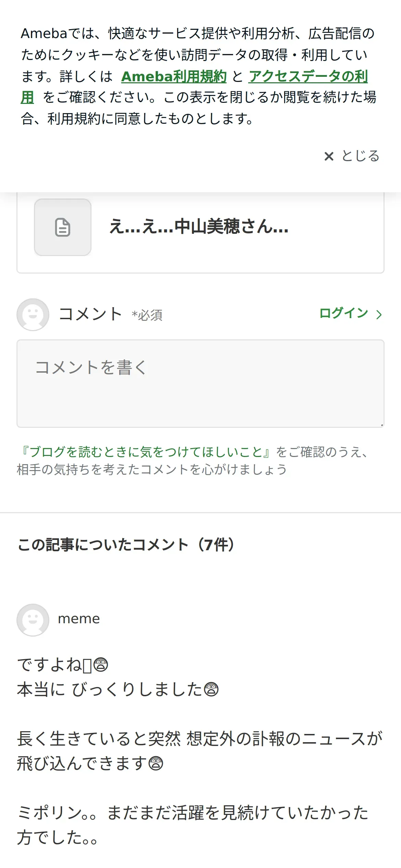Click the コメント field label
The image size is (401, 868).
click(90, 314)
